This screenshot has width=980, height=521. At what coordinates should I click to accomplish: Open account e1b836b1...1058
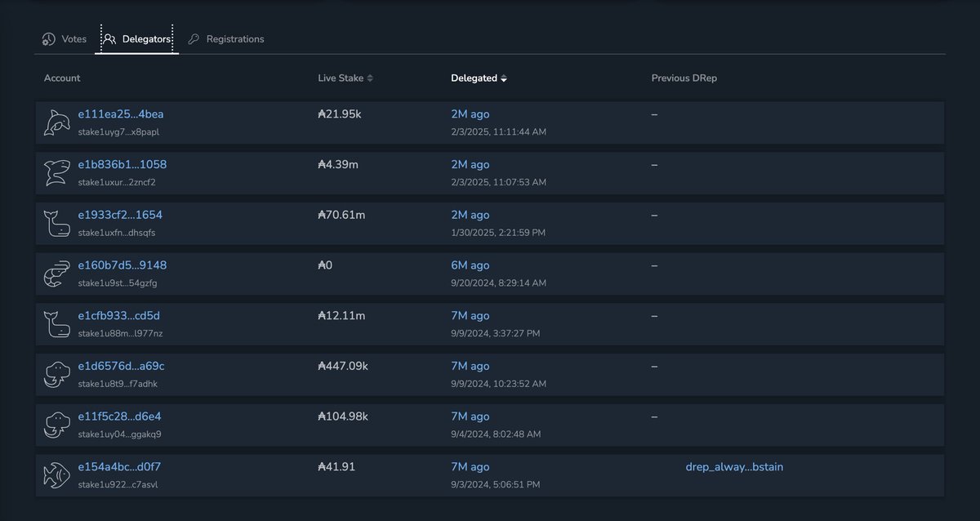point(122,165)
